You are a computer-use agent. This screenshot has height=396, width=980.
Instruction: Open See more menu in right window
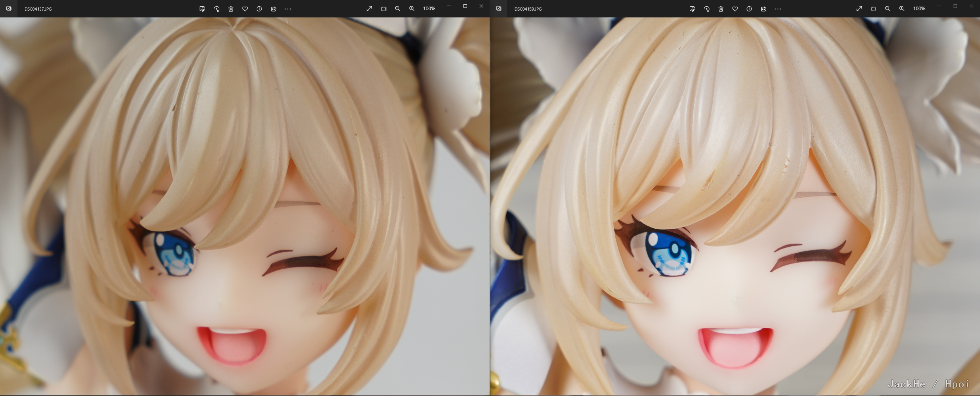(778, 9)
